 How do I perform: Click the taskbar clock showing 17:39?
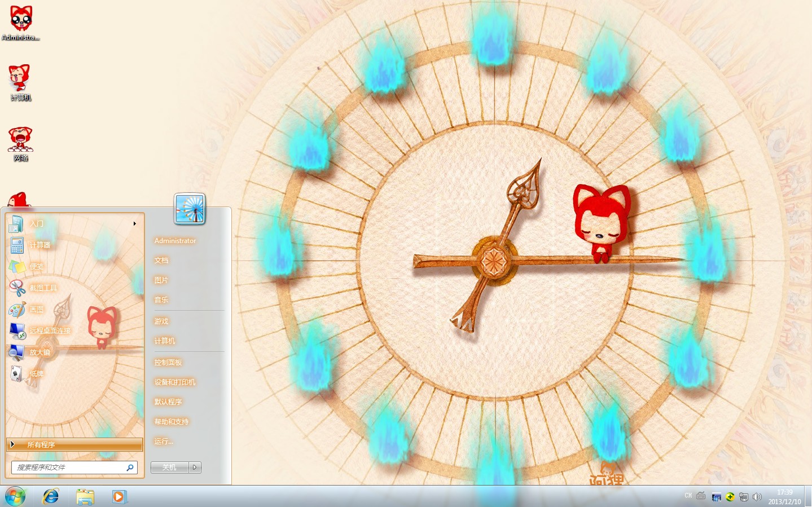tap(784, 497)
